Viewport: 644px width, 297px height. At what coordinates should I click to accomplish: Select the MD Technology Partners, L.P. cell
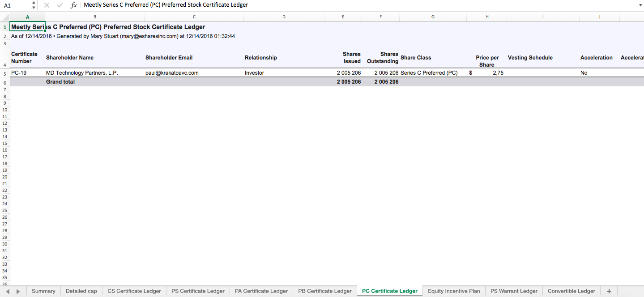click(95, 73)
